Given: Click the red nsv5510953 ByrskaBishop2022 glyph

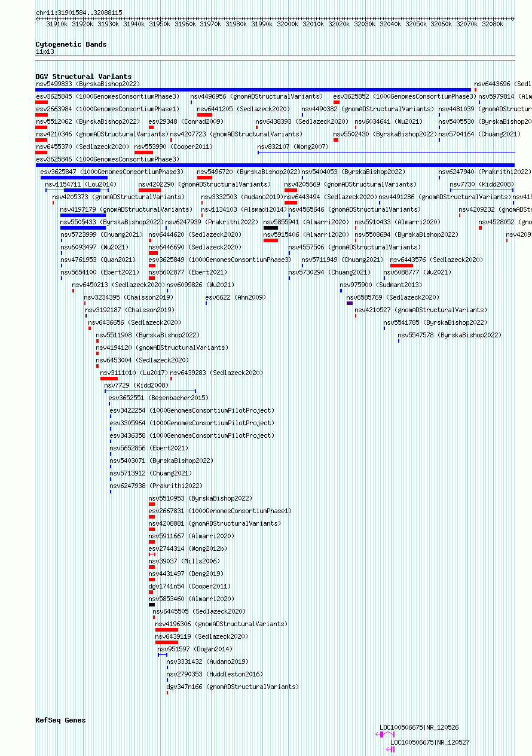Looking at the screenshot, I should point(152,504).
